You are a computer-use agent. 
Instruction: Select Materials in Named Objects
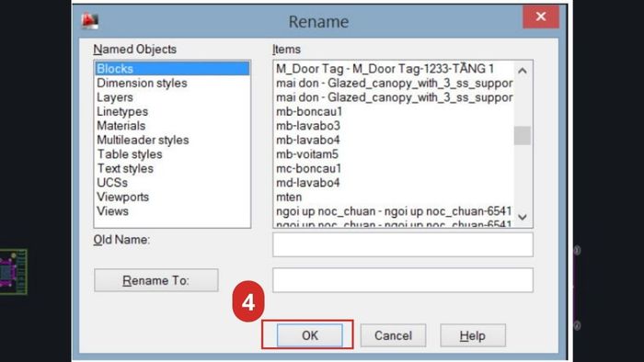(121, 126)
